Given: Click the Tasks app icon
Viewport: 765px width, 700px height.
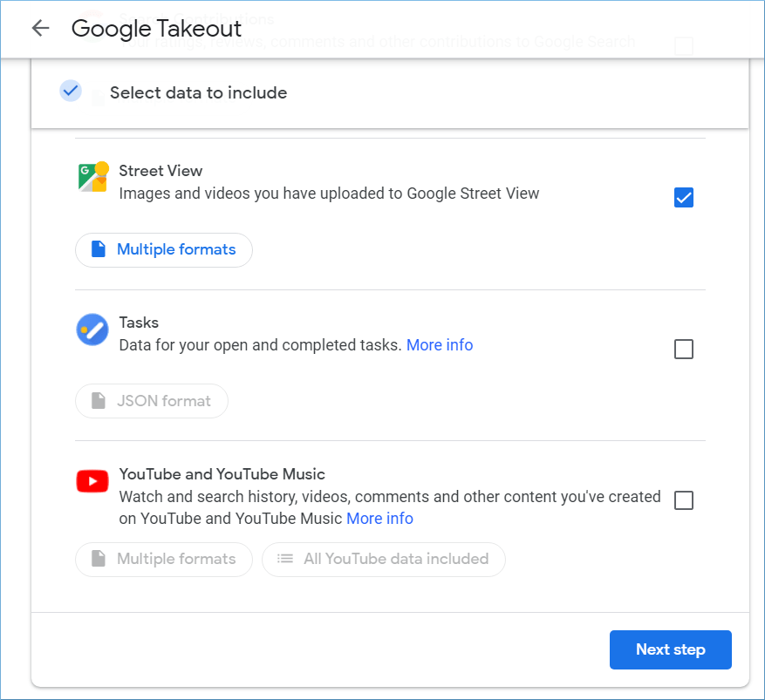Looking at the screenshot, I should pyautogui.click(x=92, y=330).
